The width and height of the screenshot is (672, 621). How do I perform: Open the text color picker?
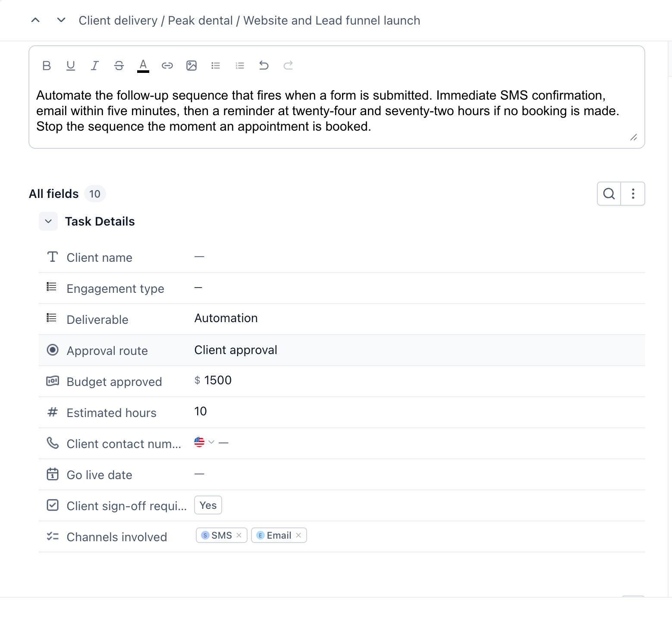tap(143, 66)
